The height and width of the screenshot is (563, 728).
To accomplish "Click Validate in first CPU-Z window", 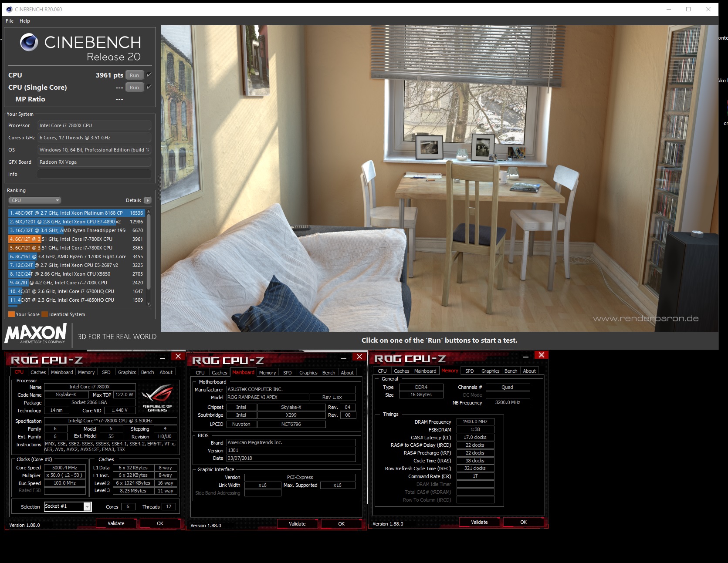I will tap(116, 523).
